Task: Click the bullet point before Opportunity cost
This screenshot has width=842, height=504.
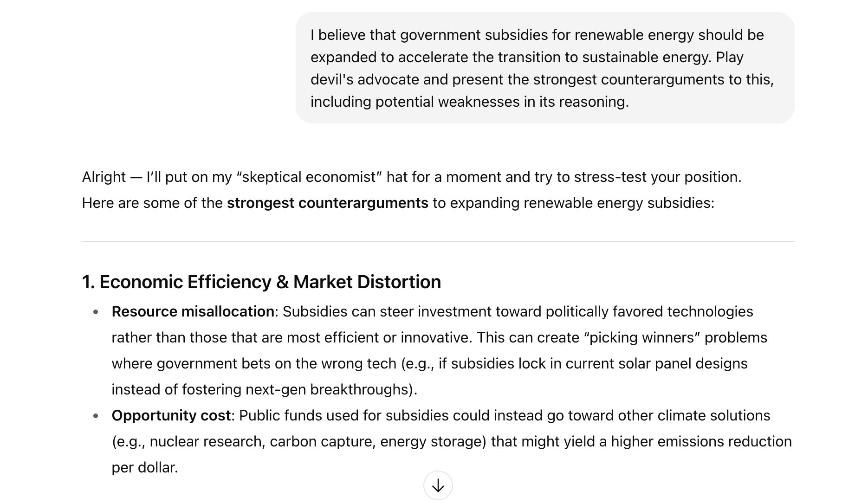Action: (96, 416)
